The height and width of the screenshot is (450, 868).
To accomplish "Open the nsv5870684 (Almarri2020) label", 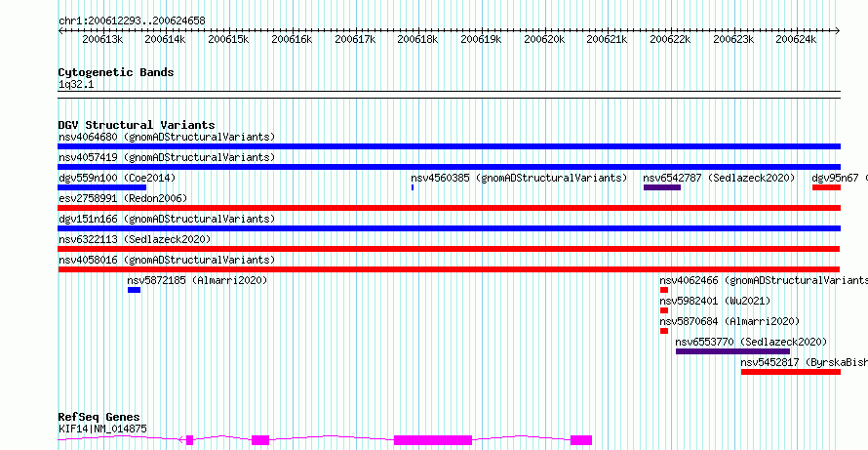I will pyautogui.click(x=730, y=321).
